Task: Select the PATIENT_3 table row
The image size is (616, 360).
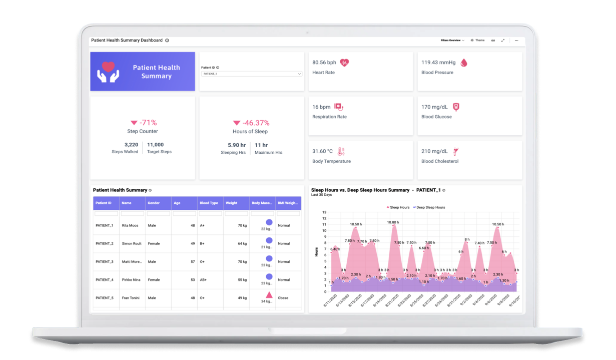Action: click(x=197, y=261)
